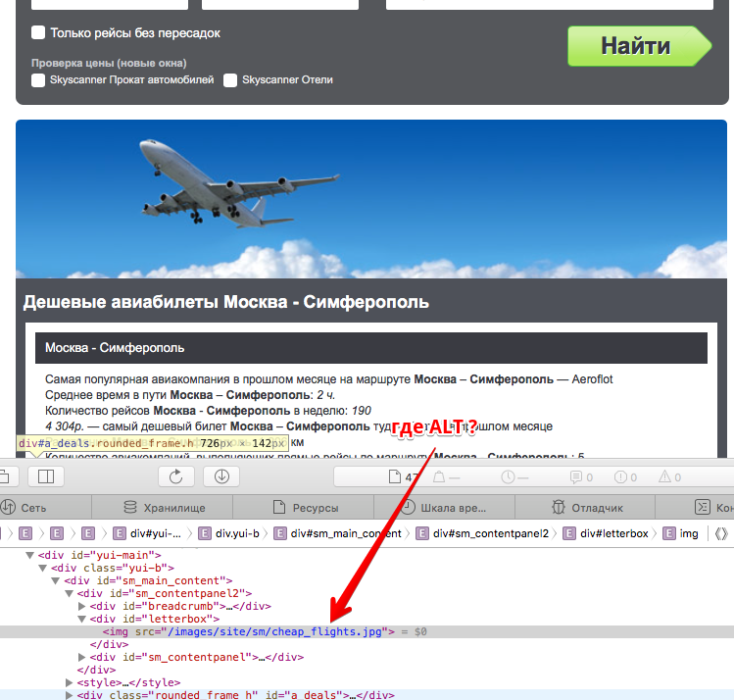Check the Skyscanner car rental checkbox
734x700 pixels.
coord(38,80)
